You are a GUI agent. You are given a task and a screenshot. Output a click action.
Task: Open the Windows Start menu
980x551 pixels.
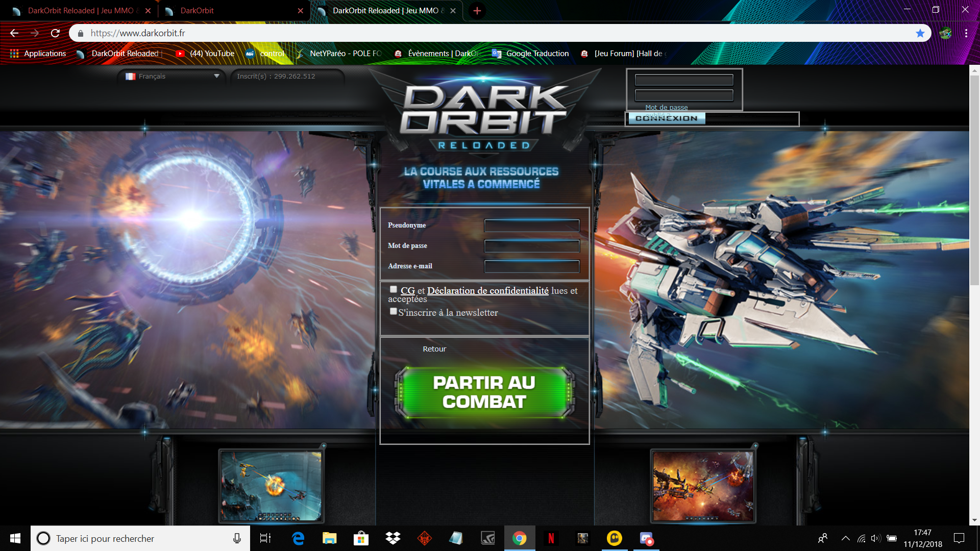tap(15, 538)
